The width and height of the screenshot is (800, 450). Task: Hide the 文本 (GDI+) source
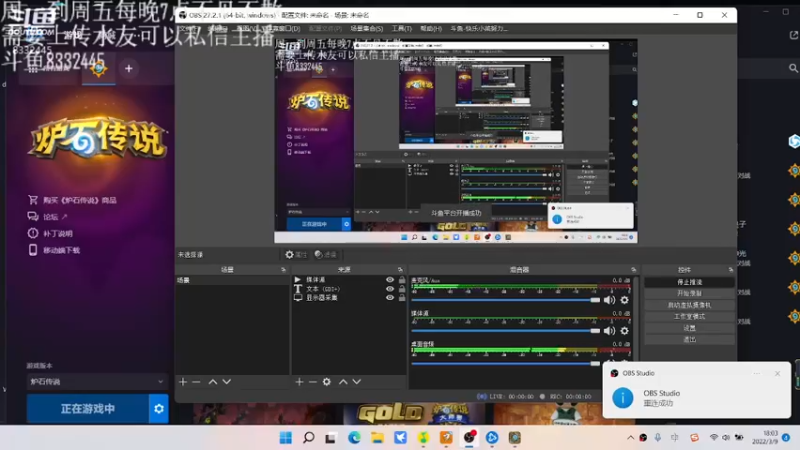click(x=390, y=289)
